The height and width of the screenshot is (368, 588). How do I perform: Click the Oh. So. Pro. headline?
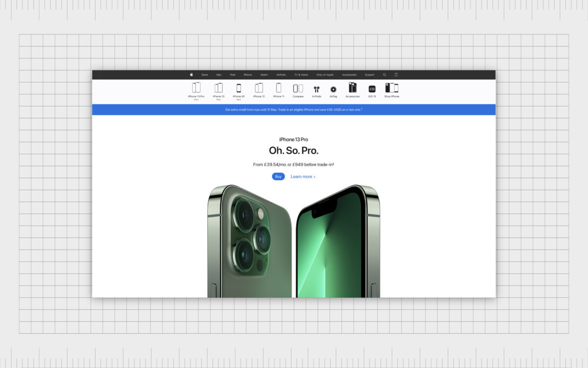(294, 151)
